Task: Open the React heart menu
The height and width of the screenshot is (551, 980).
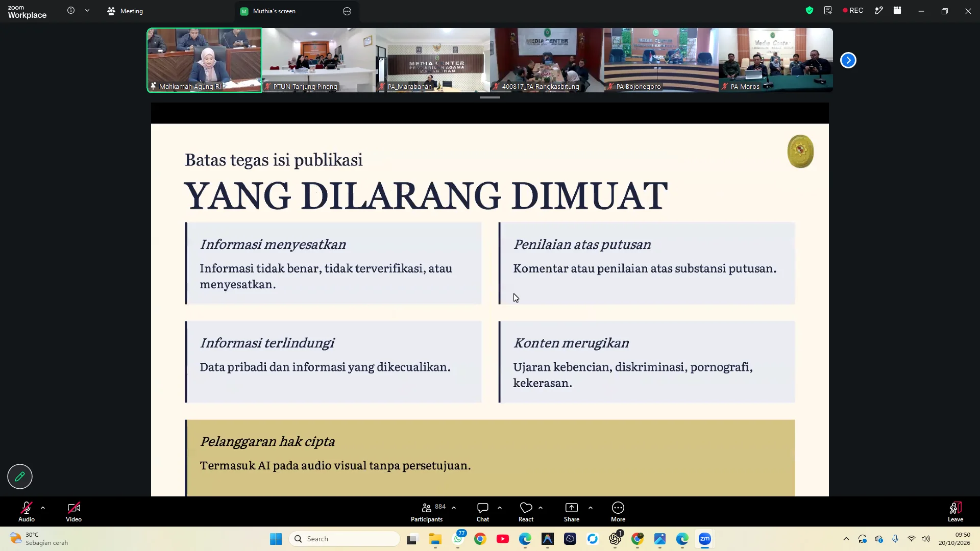Action: coord(526,512)
